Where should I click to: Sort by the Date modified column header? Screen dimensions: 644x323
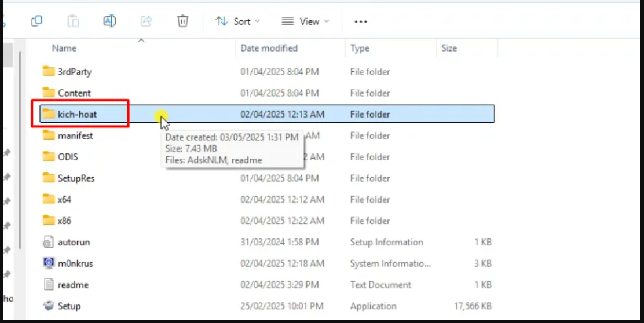point(269,49)
